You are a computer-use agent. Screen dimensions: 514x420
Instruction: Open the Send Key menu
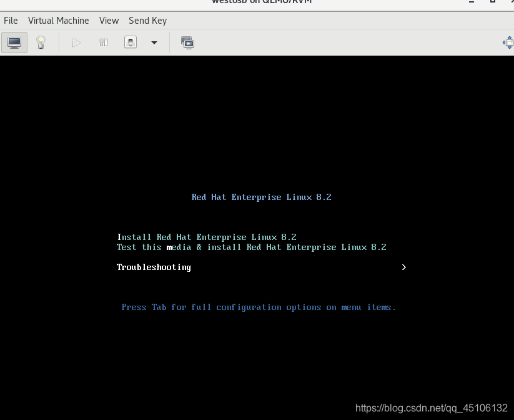147,21
